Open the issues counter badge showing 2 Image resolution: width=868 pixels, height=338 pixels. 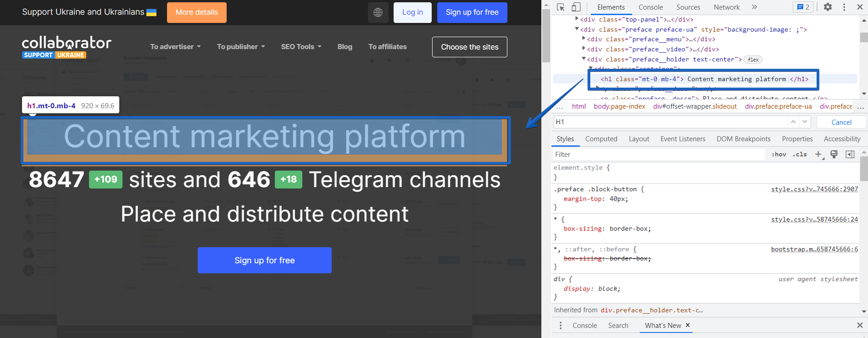(x=803, y=7)
